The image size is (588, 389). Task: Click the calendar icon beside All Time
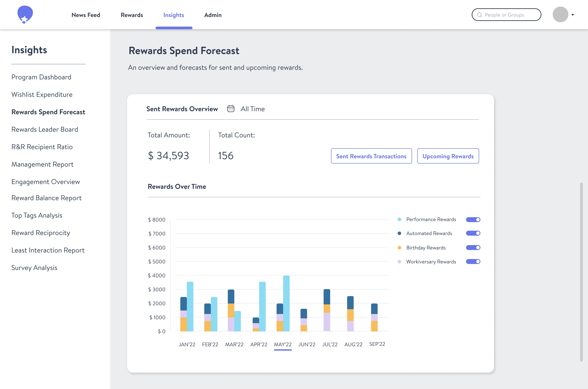(x=231, y=109)
